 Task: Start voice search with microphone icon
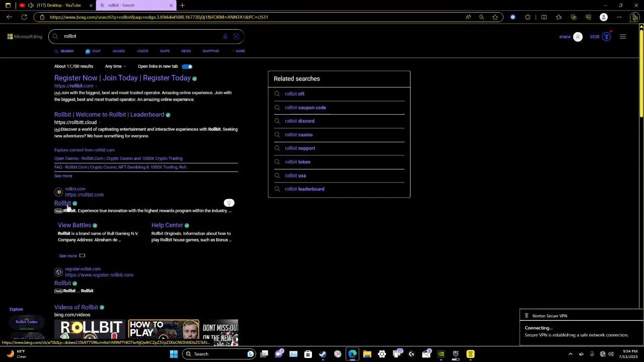225,36
